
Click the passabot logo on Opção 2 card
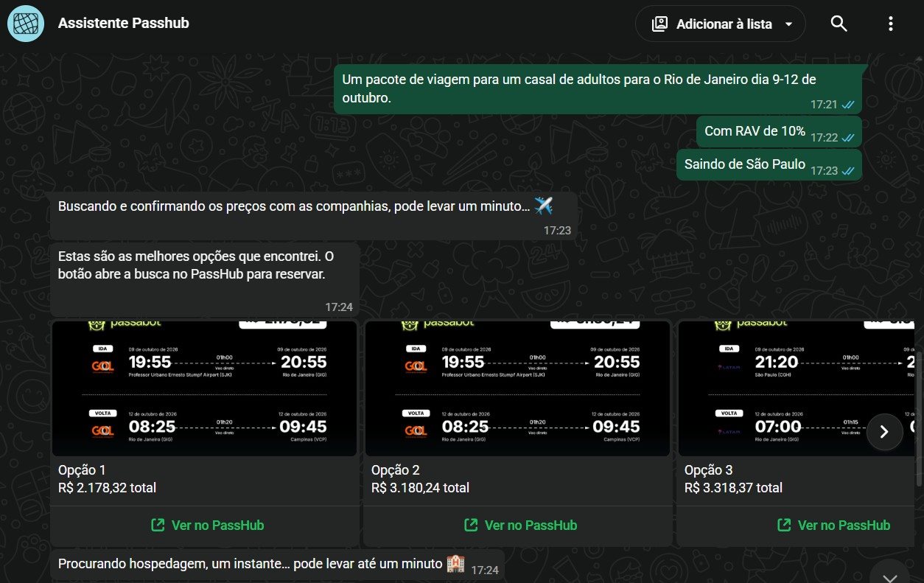437,324
